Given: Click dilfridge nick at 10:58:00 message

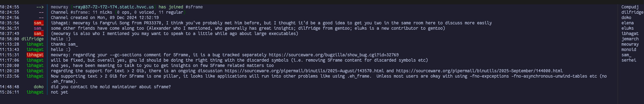Looking at the screenshot, I should pyautogui.click(x=32, y=39).
